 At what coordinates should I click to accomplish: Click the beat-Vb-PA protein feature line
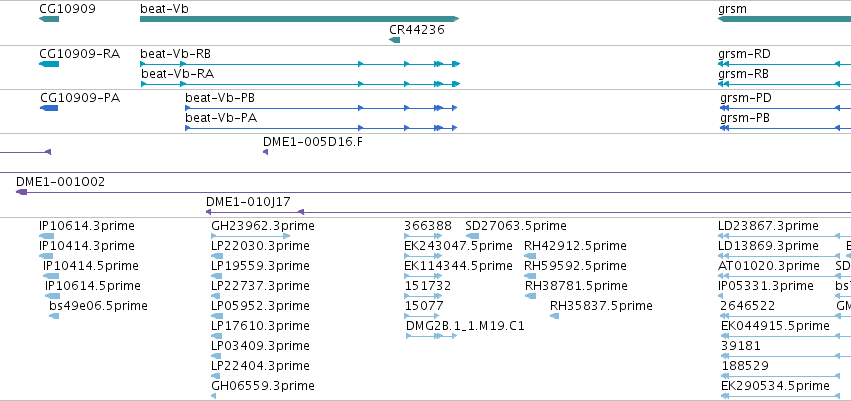(x=321, y=128)
